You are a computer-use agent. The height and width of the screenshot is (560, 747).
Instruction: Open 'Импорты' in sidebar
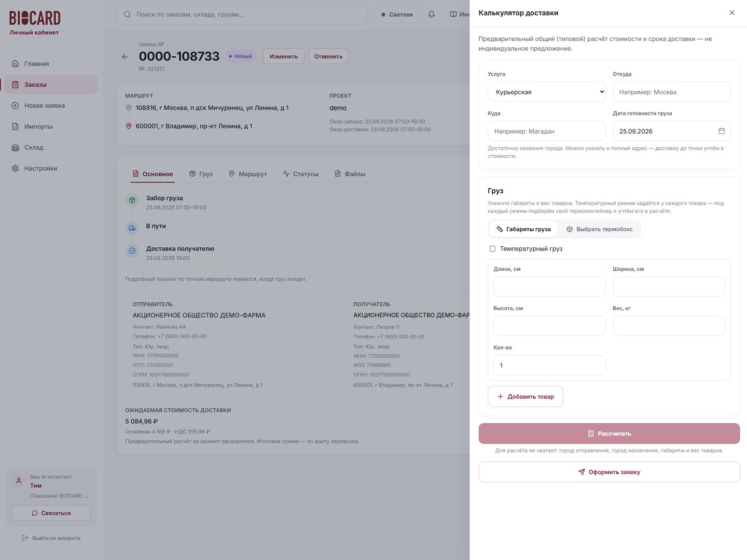(51, 127)
